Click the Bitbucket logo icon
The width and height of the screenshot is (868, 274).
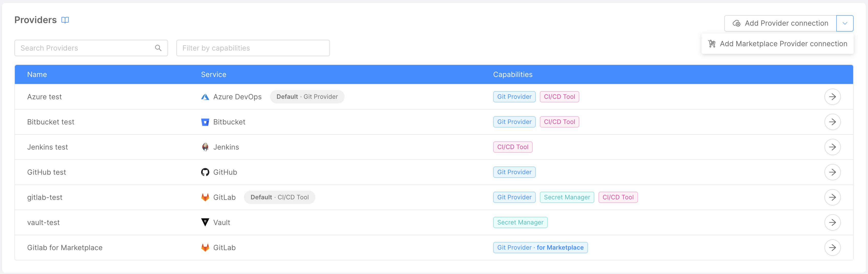[x=205, y=122]
